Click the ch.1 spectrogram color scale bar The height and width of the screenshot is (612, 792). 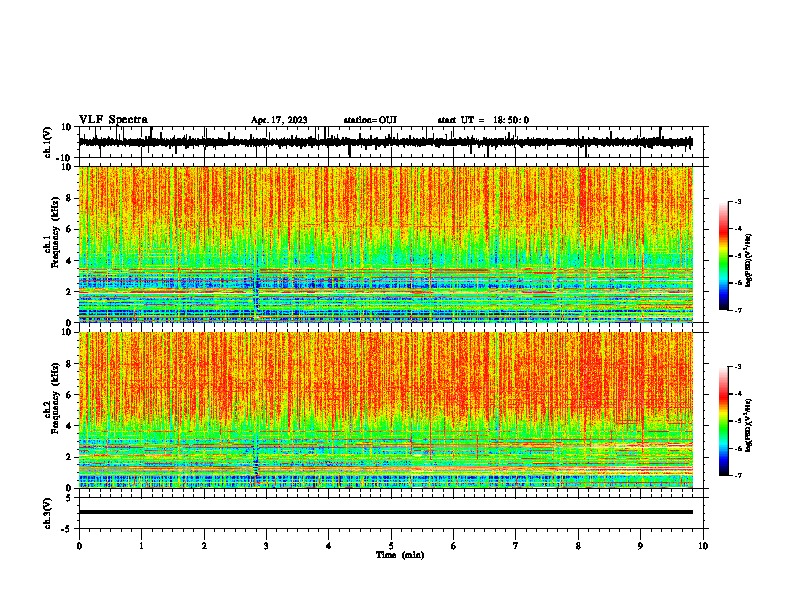723,256
